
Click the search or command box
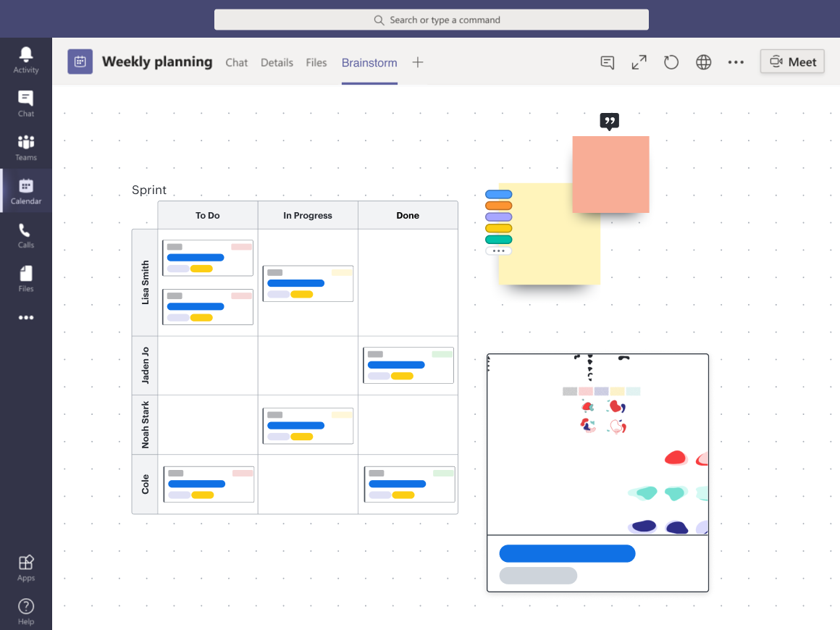click(x=432, y=20)
